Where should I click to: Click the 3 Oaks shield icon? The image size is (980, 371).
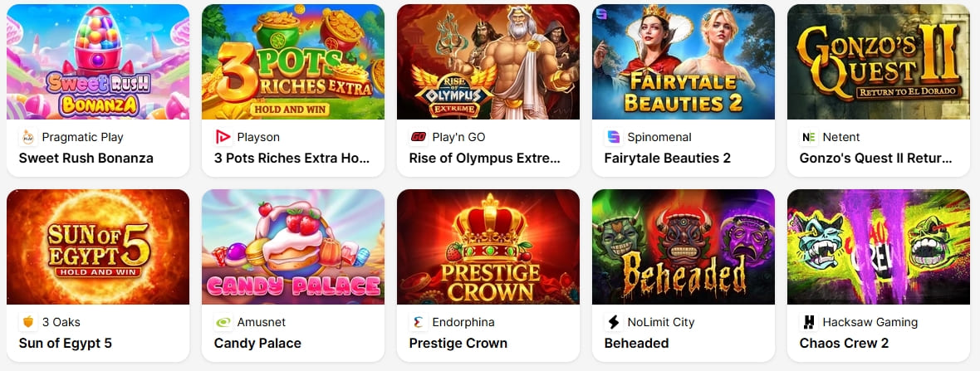coord(27,322)
